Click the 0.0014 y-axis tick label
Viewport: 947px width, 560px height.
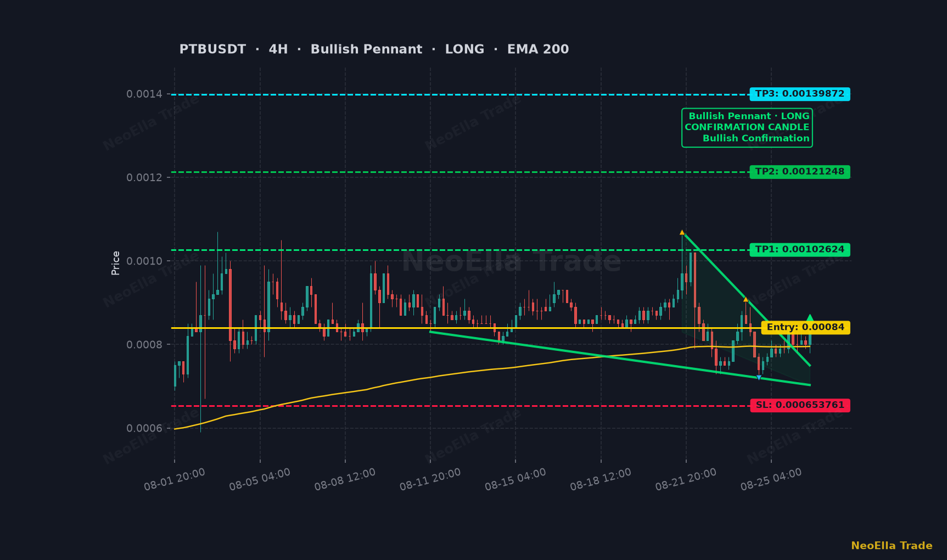click(144, 94)
